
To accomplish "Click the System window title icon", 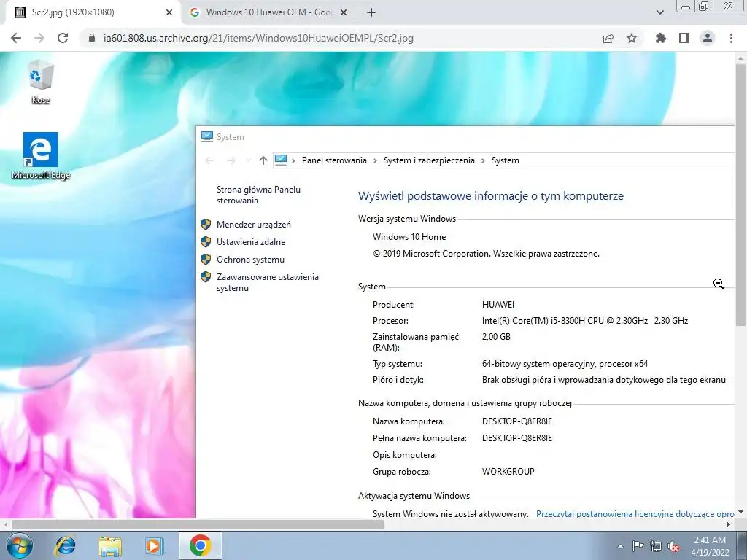I will pyautogui.click(x=206, y=136).
